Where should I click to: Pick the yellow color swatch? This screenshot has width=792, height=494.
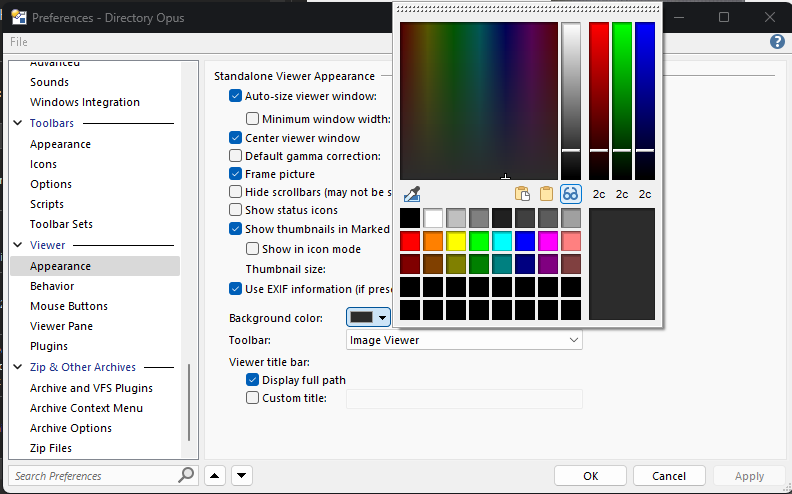click(x=456, y=241)
